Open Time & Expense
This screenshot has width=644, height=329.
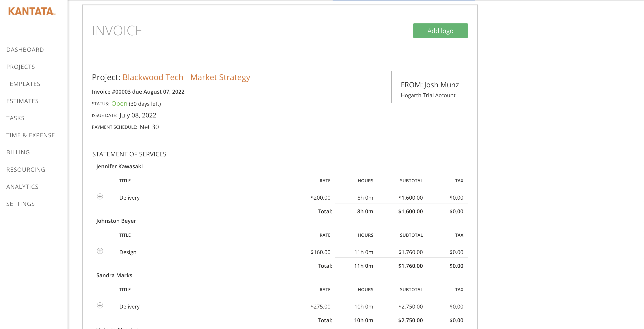click(x=30, y=135)
